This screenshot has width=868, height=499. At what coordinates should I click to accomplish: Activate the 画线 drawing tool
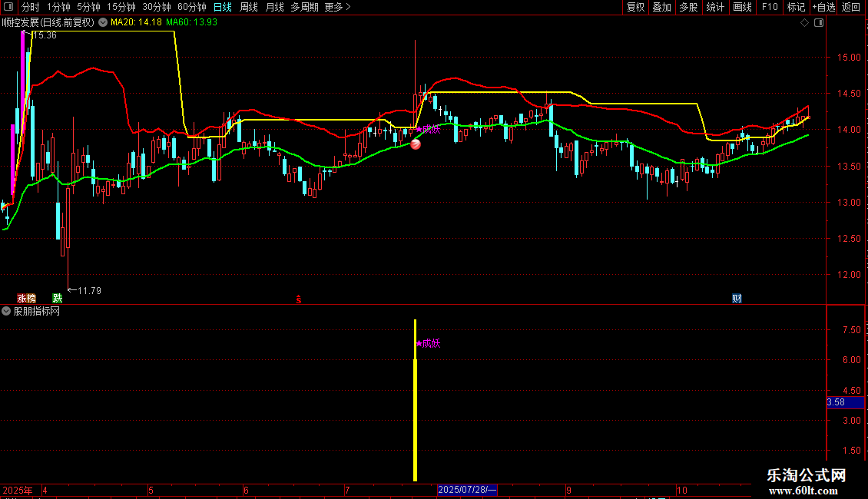(742, 7)
